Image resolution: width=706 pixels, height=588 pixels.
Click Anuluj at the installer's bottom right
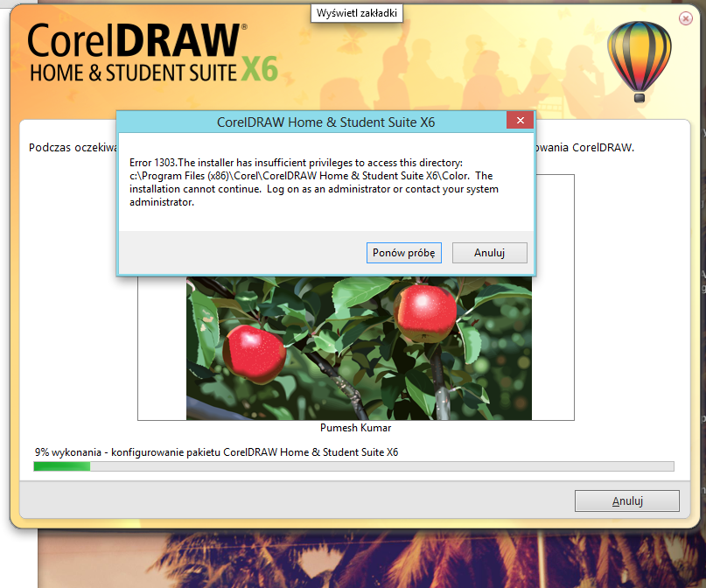pyautogui.click(x=626, y=501)
